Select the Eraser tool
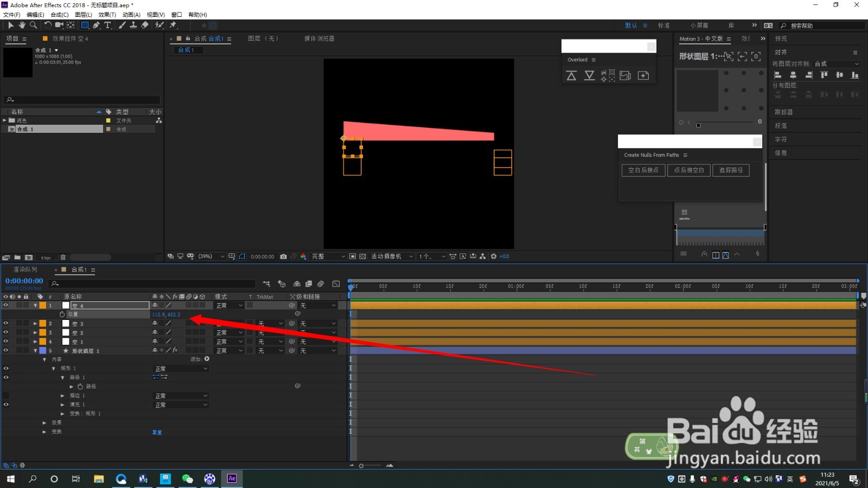This screenshot has width=868, height=488. coord(145,25)
